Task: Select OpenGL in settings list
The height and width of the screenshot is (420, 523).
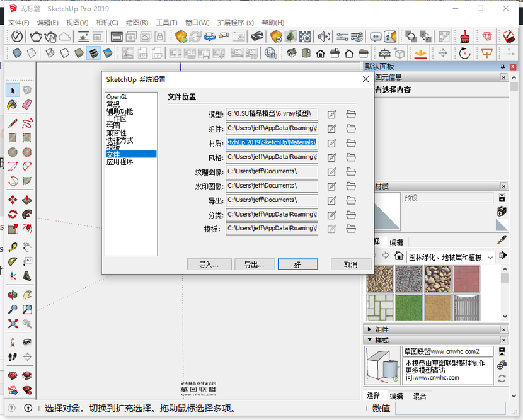Action: pos(117,97)
